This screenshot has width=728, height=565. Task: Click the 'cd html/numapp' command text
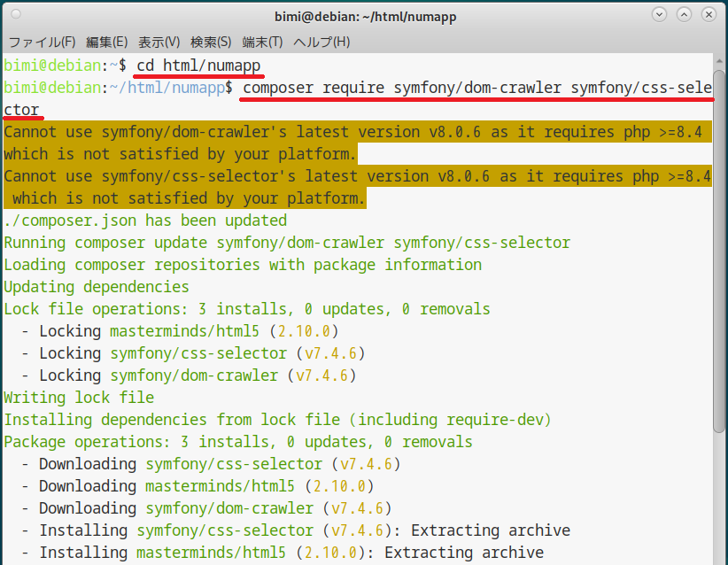pos(198,66)
